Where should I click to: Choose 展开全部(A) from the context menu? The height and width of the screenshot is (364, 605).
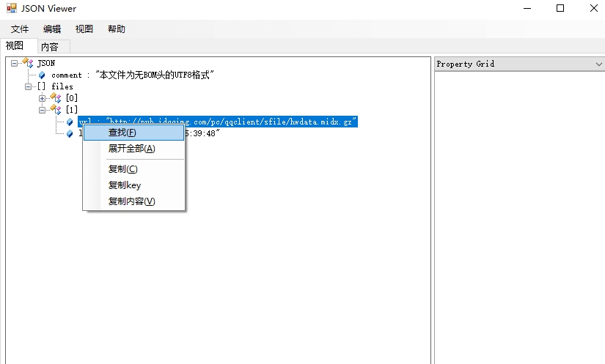134,149
